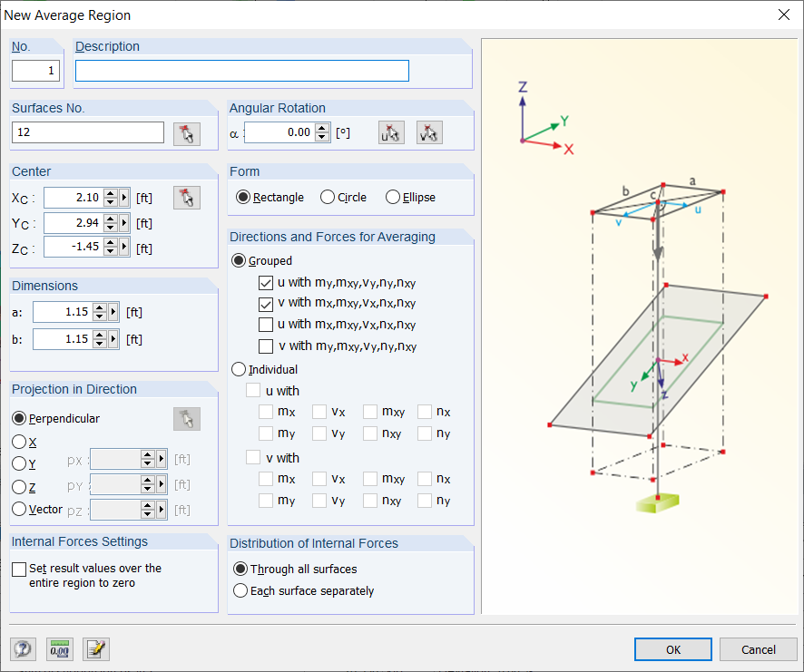Viewport: 804px width, 672px height.
Task: Select the center point graphically using pick icon
Action: point(187,197)
